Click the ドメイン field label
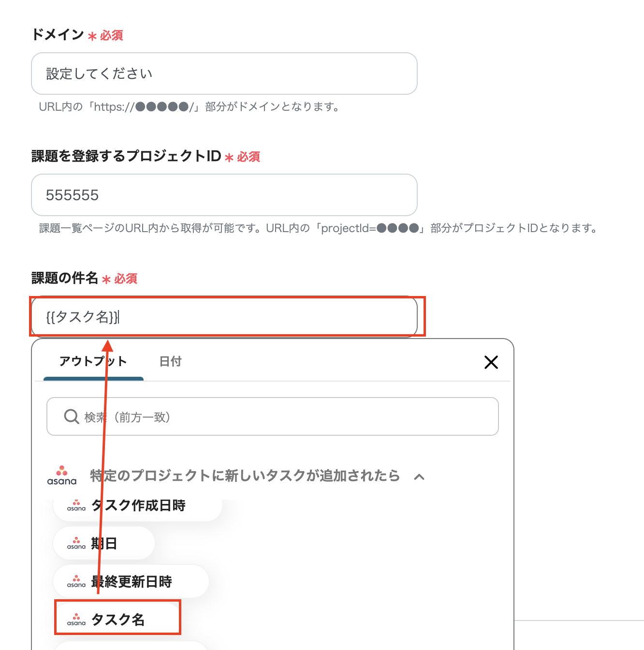This screenshot has height=650, width=644. click(58, 35)
